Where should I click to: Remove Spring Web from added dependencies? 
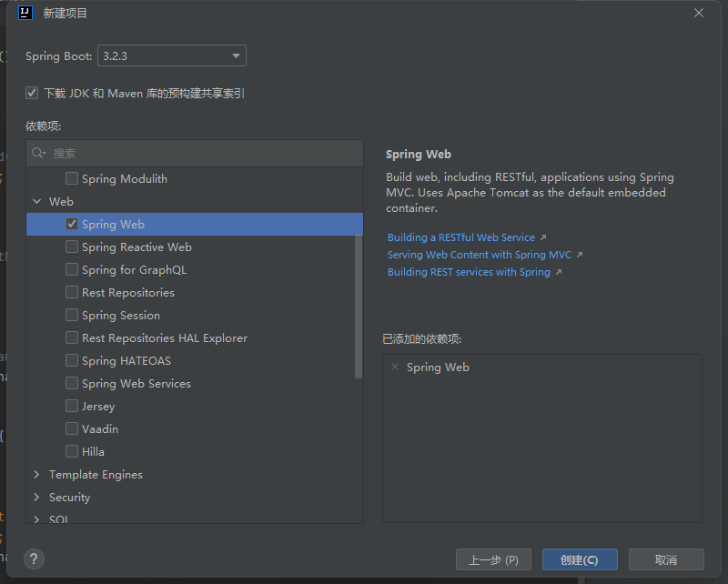(395, 367)
